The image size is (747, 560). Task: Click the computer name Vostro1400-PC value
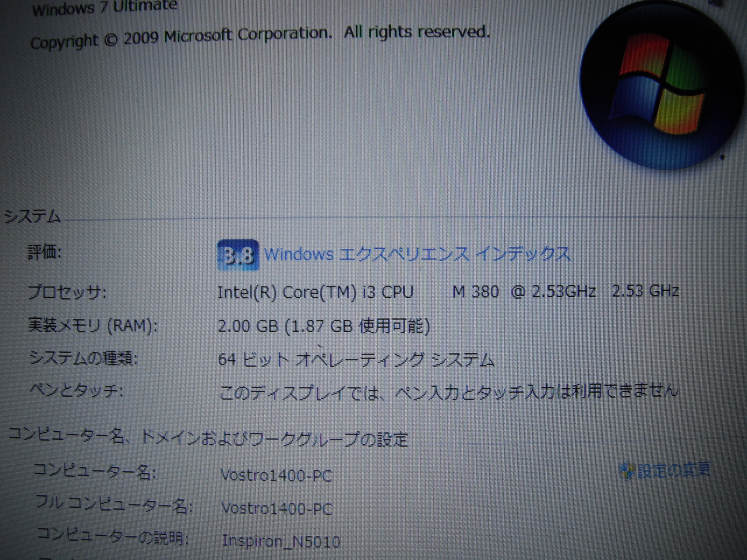coord(276,476)
